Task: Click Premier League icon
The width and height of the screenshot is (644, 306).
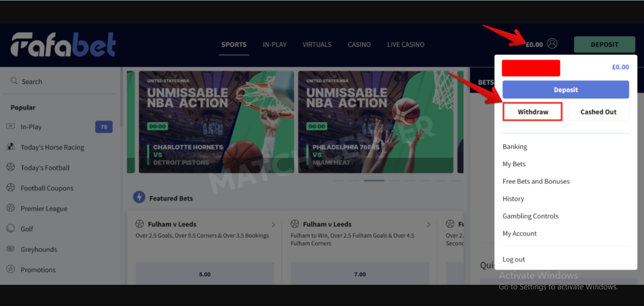Action: pos(11,208)
